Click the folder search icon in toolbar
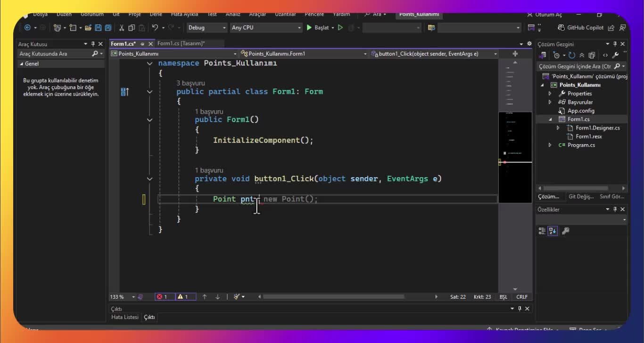This screenshot has height=343, width=644. [x=431, y=28]
